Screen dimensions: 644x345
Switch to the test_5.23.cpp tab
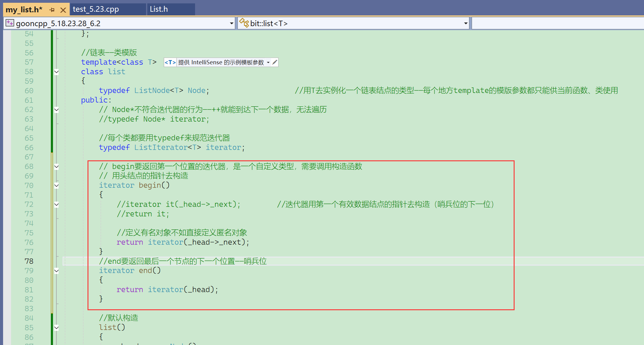(96, 9)
